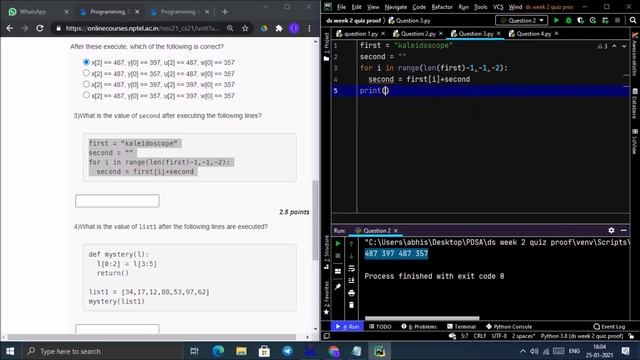
Task: Open Terminal tool window
Action: click(462, 327)
